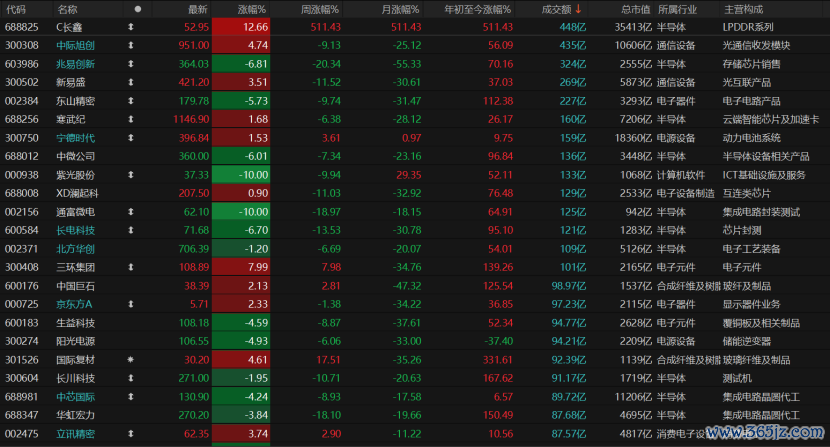Click the marker icon in the 新易盛 row

coord(131,83)
